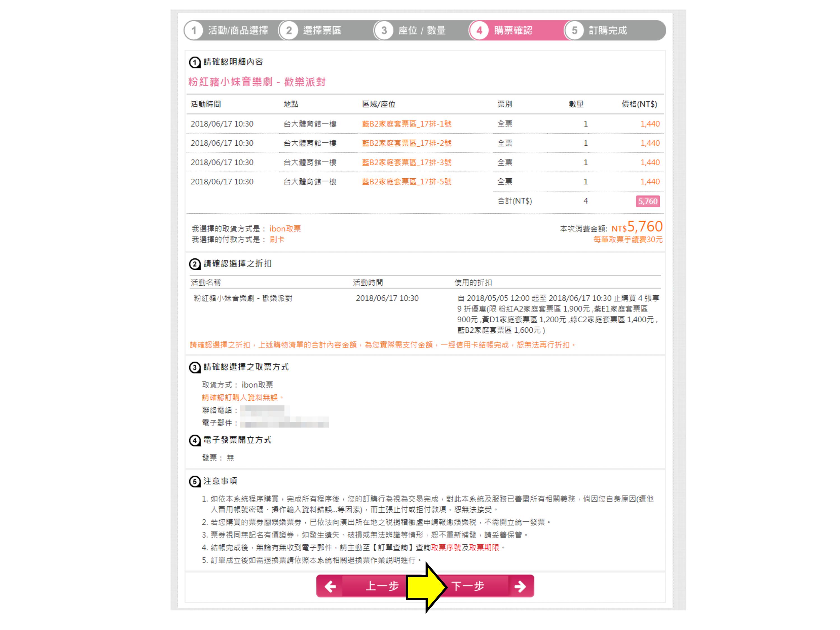Viewport: 840px width, 630px height.
Task: Click the event title 粉紅豬小妹音樂劇 - 歡樂派對
Action: point(257,82)
